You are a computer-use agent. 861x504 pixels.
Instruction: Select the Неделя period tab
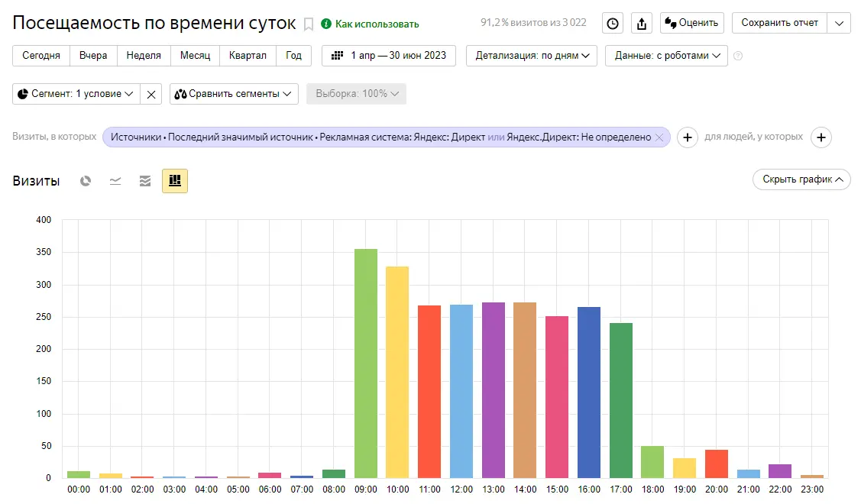[x=144, y=56]
